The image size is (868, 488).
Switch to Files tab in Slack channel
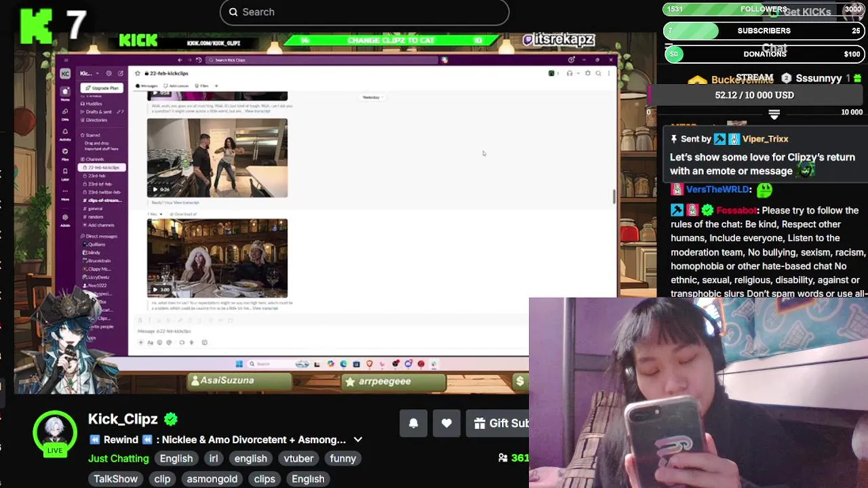[201, 86]
